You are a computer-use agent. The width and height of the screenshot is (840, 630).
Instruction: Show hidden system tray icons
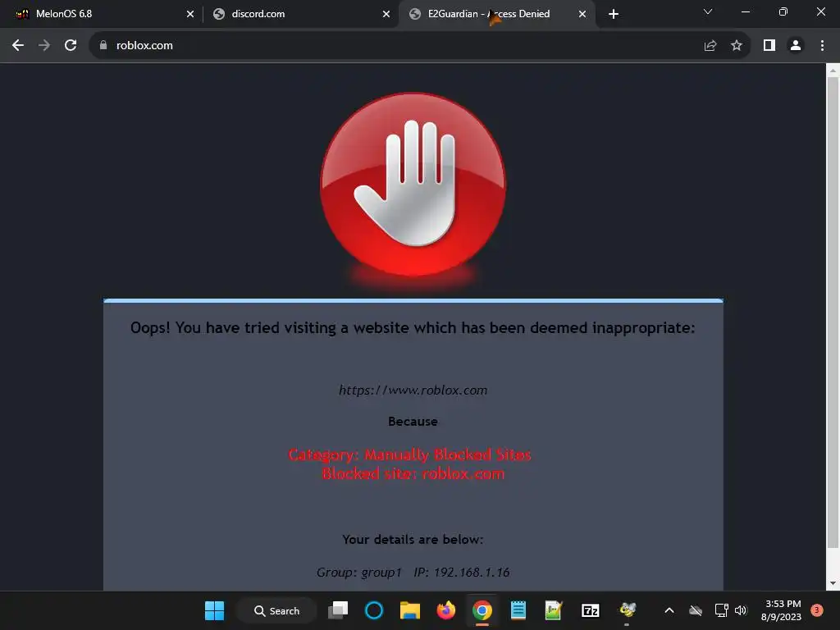pos(669,610)
